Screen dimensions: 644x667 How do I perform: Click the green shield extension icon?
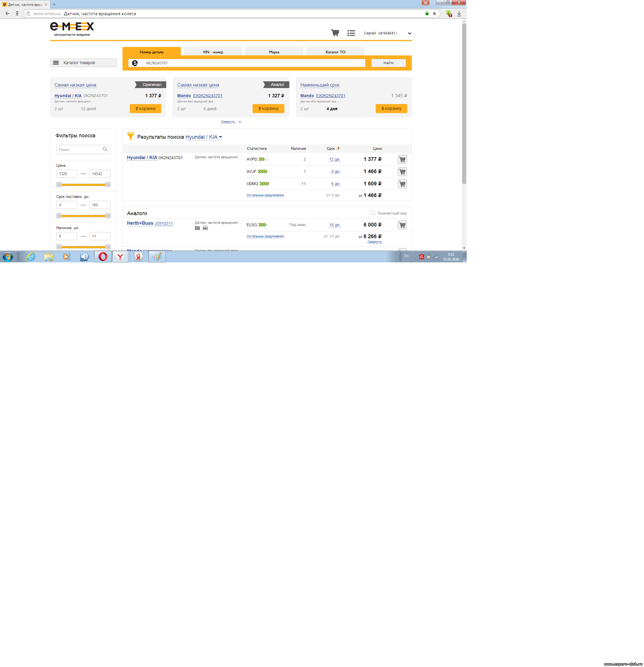click(449, 14)
